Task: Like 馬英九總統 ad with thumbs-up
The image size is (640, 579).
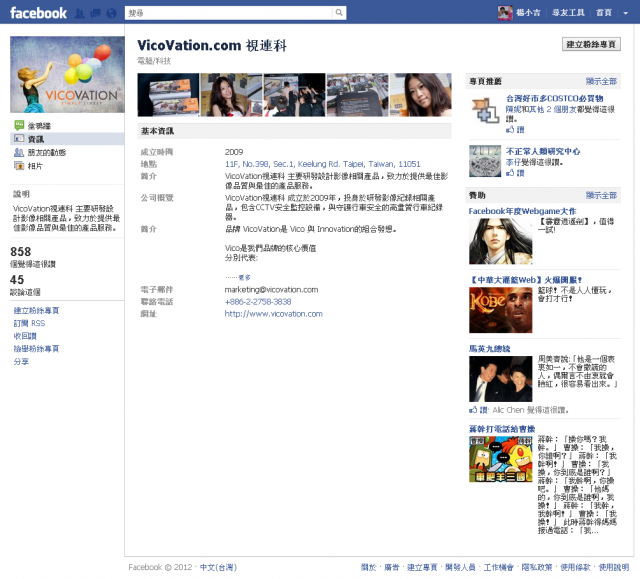Action: (x=478, y=410)
